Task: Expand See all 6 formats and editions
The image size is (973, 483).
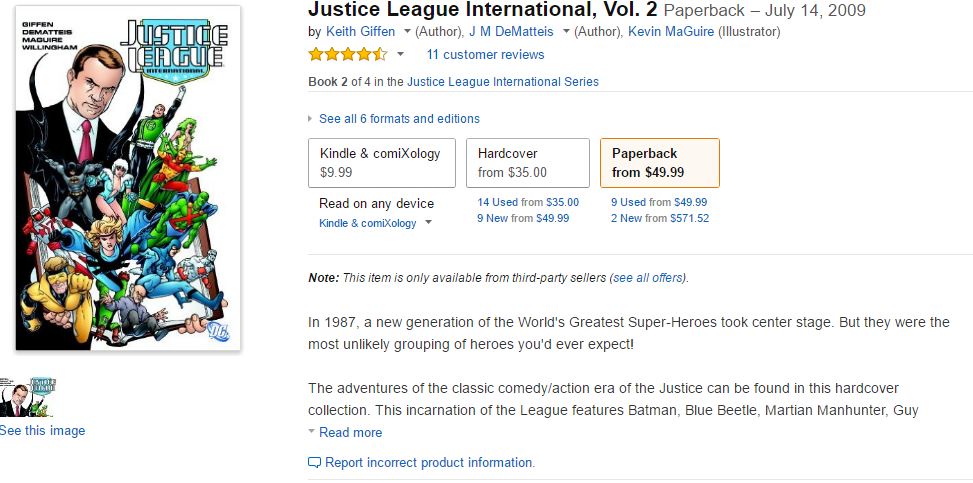Action: tap(399, 118)
